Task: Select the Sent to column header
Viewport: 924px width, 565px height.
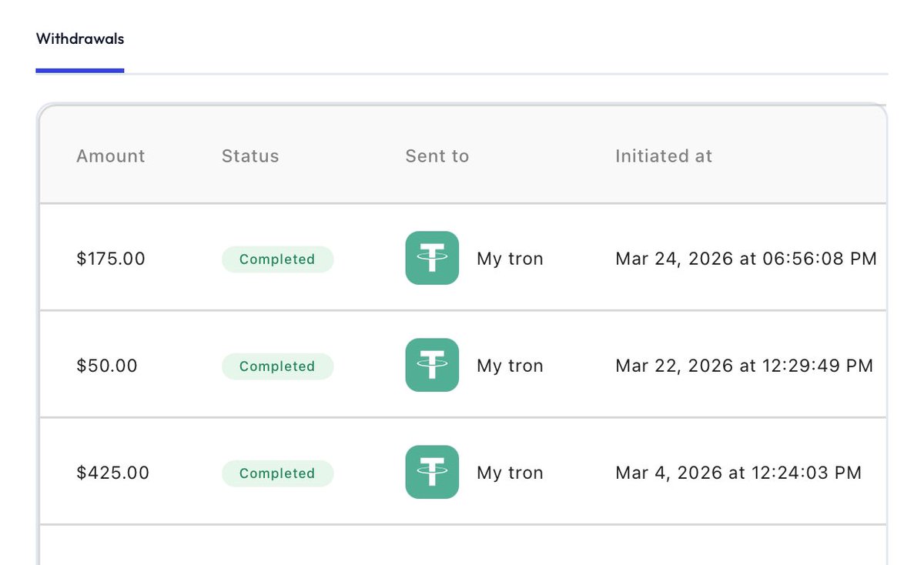Action: pyautogui.click(x=437, y=156)
